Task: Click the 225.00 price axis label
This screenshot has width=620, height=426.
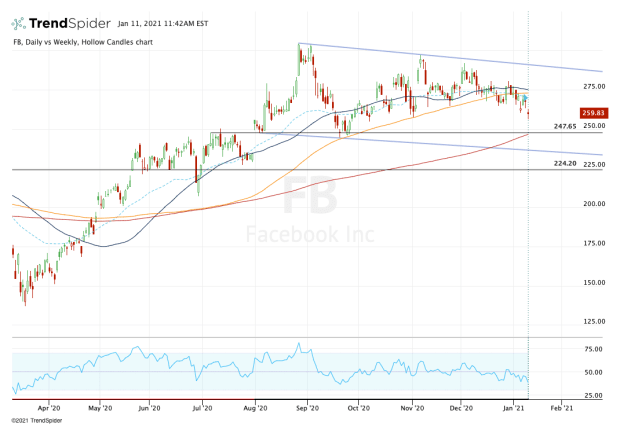Action: tap(594, 165)
